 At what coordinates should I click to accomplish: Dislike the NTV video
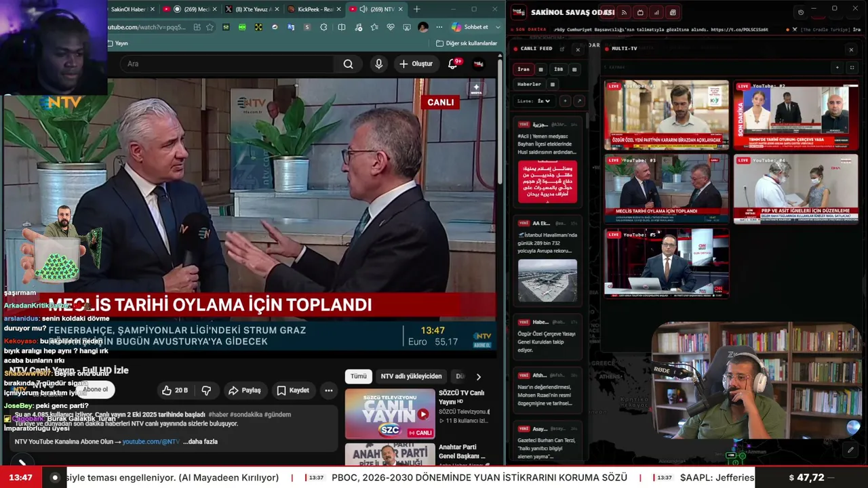click(x=206, y=390)
